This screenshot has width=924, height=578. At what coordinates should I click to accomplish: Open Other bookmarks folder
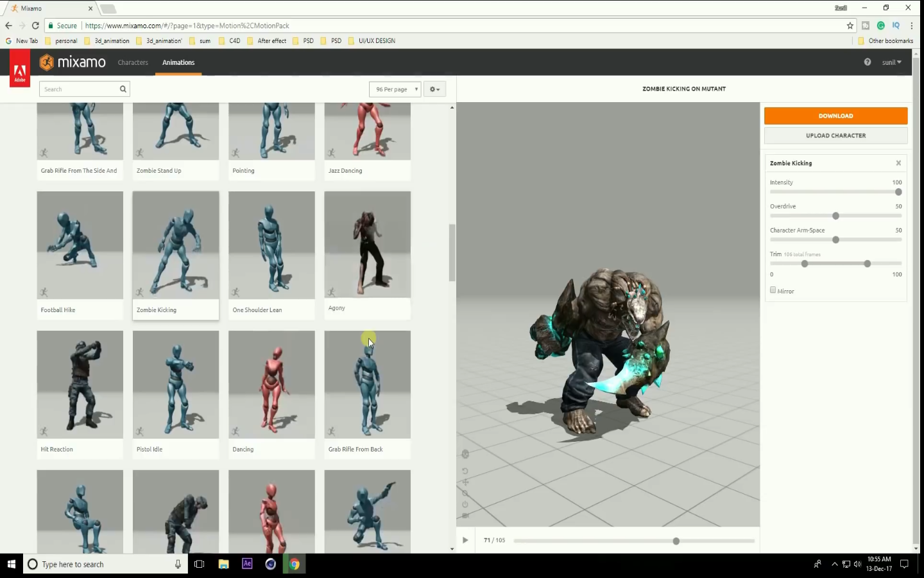886,40
